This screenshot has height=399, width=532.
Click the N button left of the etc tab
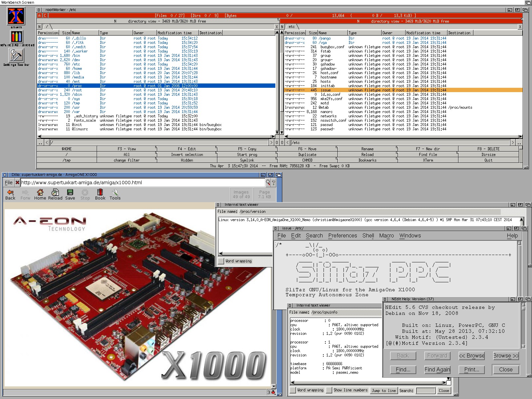point(282,27)
